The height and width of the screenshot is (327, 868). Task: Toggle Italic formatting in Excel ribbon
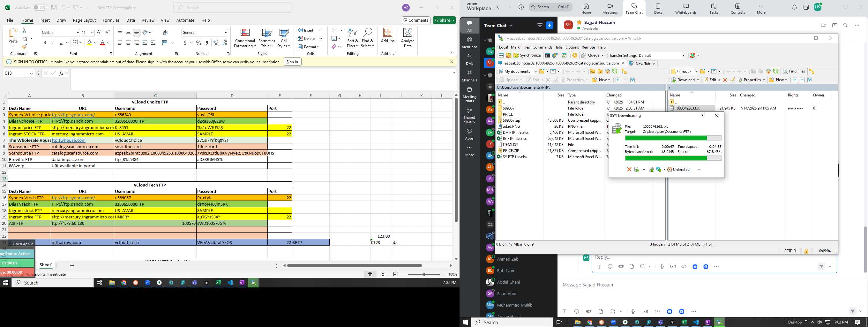point(53,43)
